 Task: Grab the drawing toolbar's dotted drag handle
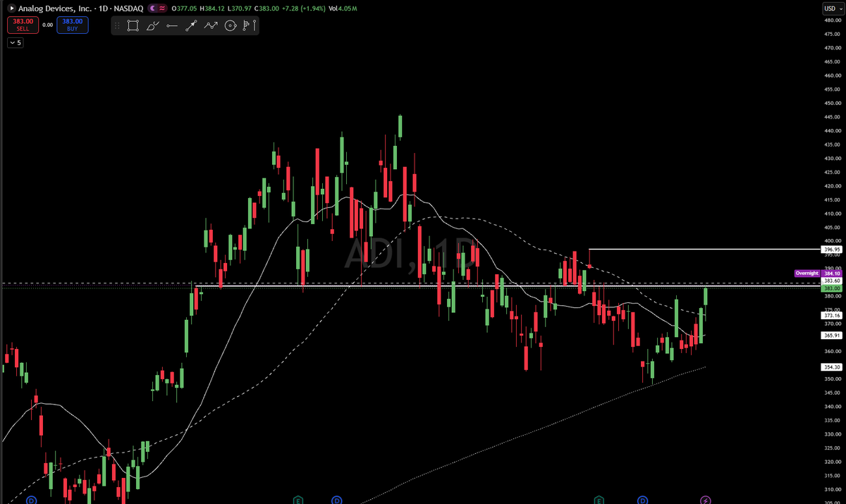[117, 26]
